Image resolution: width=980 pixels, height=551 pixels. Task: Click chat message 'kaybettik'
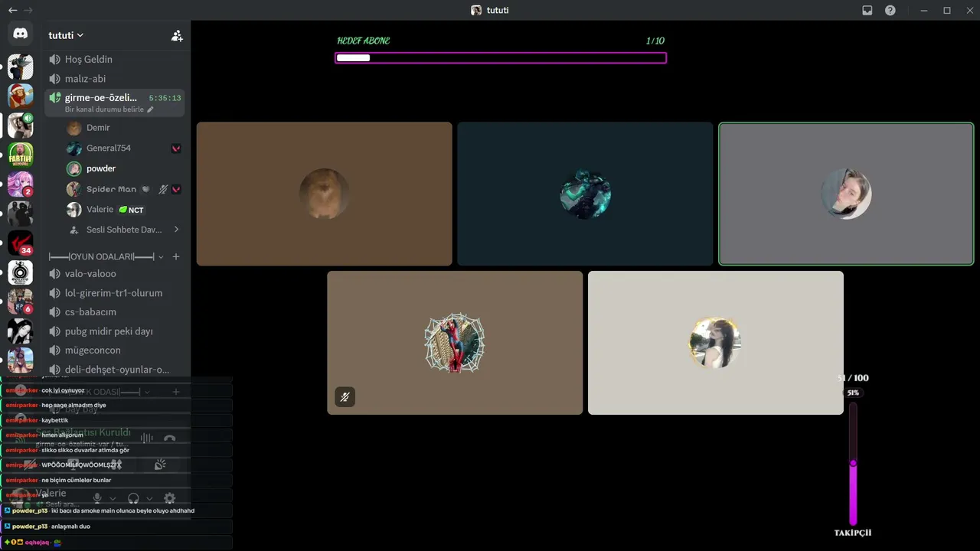tap(55, 420)
